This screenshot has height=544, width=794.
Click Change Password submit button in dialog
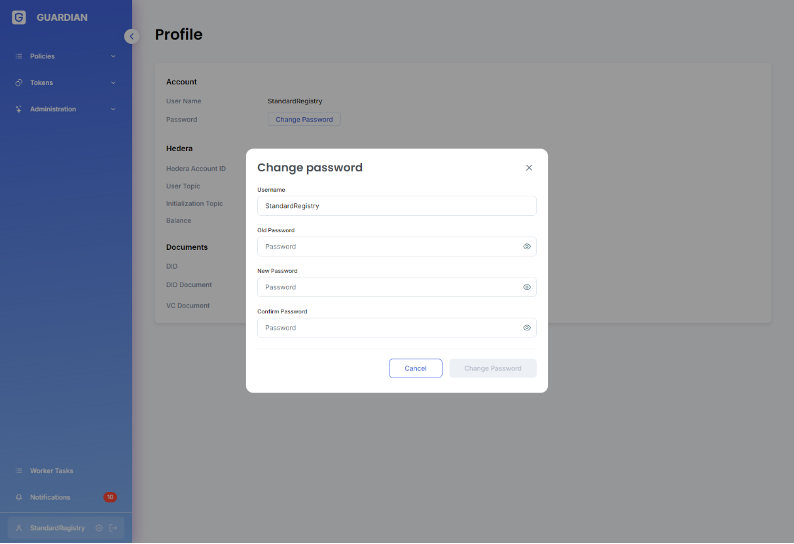click(x=492, y=368)
